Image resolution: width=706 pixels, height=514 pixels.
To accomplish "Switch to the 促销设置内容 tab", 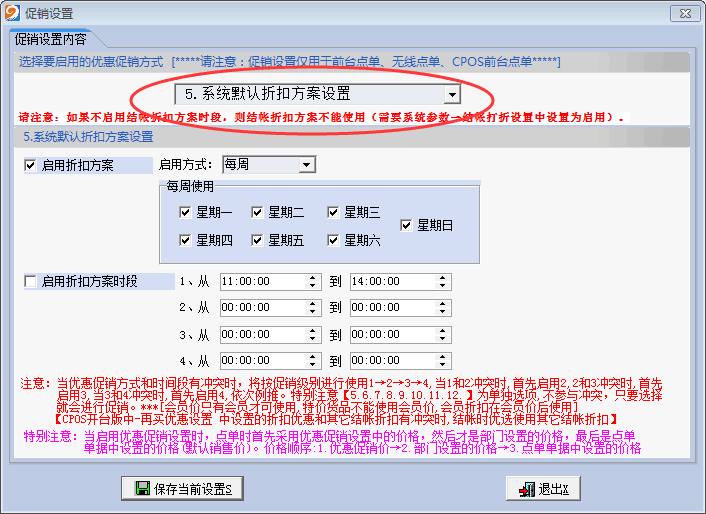I will 50,40.
